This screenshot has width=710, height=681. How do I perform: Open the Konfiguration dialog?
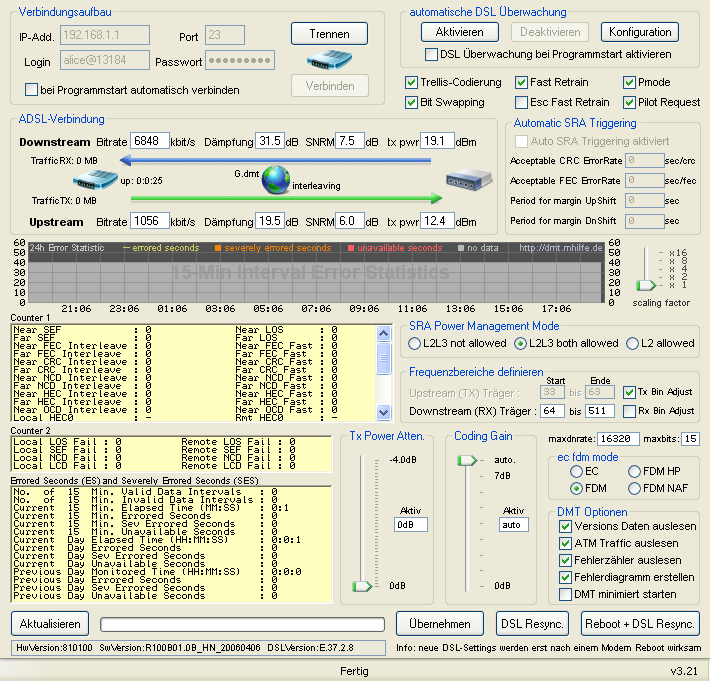[639, 32]
